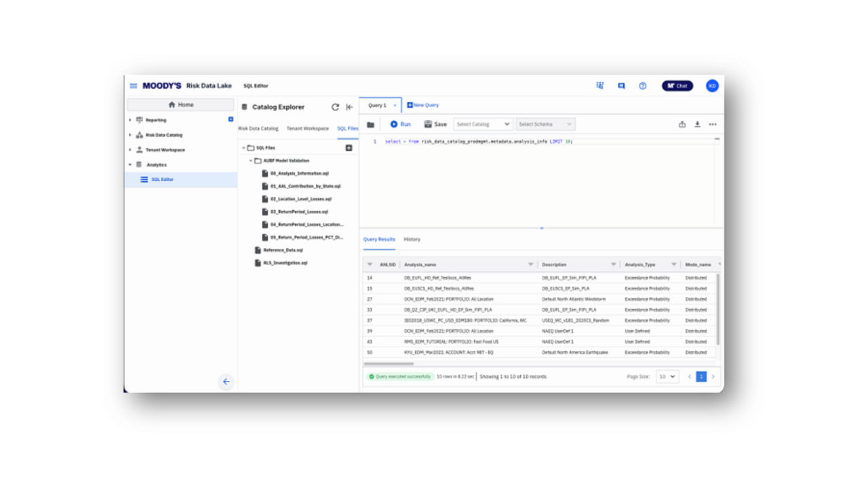Open the Select Schema dropdown

coord(546,125)
